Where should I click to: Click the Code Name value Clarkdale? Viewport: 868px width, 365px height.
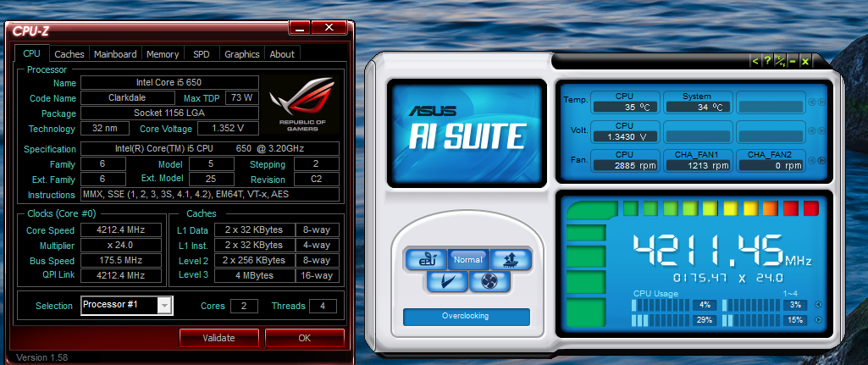click(x=129, y=98)
